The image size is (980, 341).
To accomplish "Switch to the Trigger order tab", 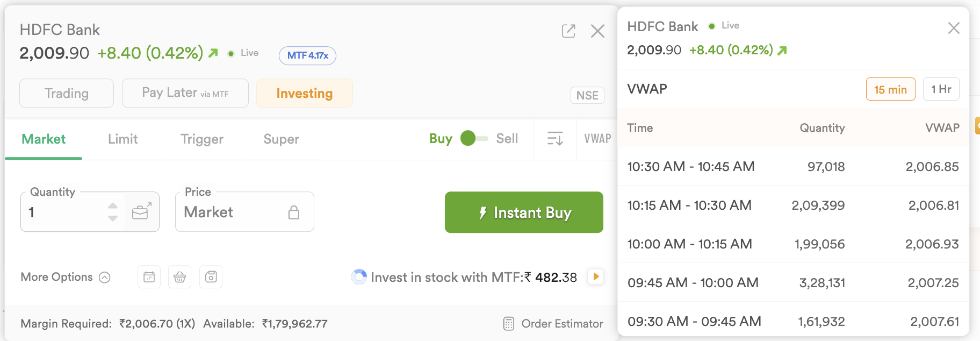I will click(x=202, y=139).
